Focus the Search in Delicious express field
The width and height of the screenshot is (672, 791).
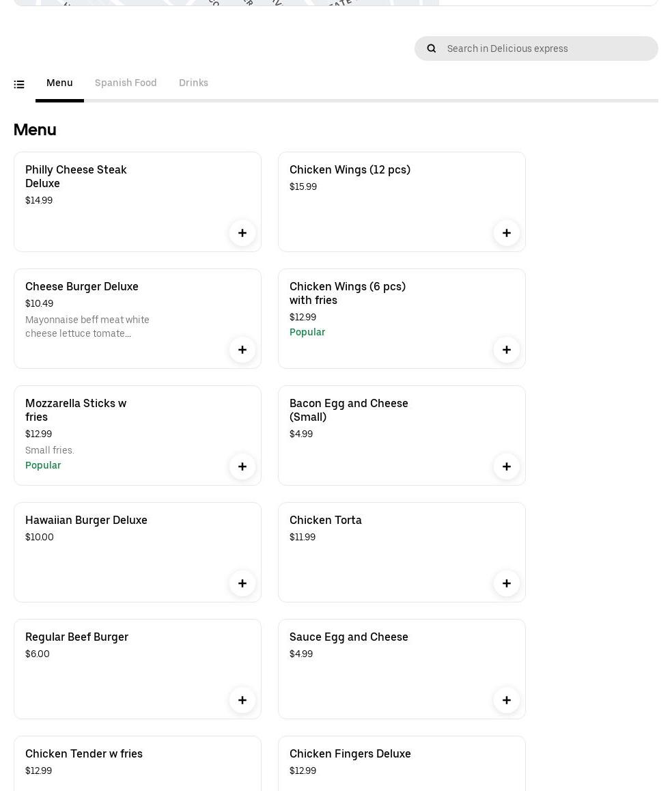pyautogui.click(x=546, y=48)
